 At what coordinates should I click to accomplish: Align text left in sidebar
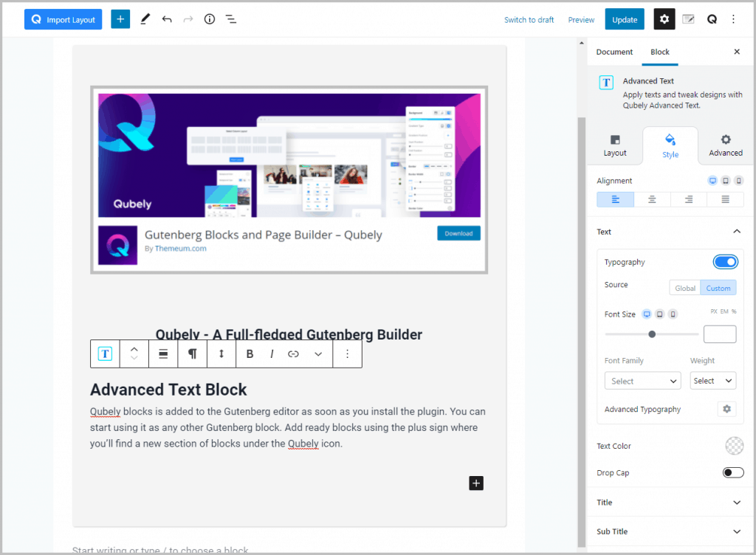coord(615,199)
